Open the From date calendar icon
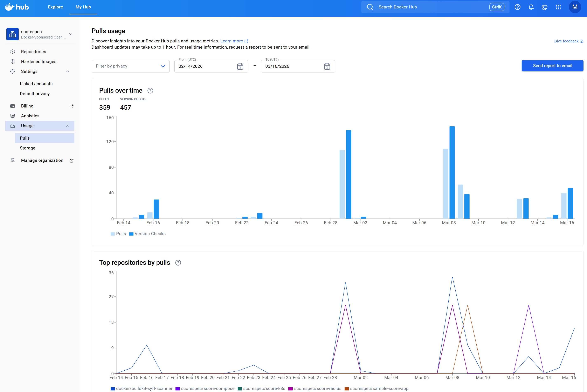 [x=240, y=66]
